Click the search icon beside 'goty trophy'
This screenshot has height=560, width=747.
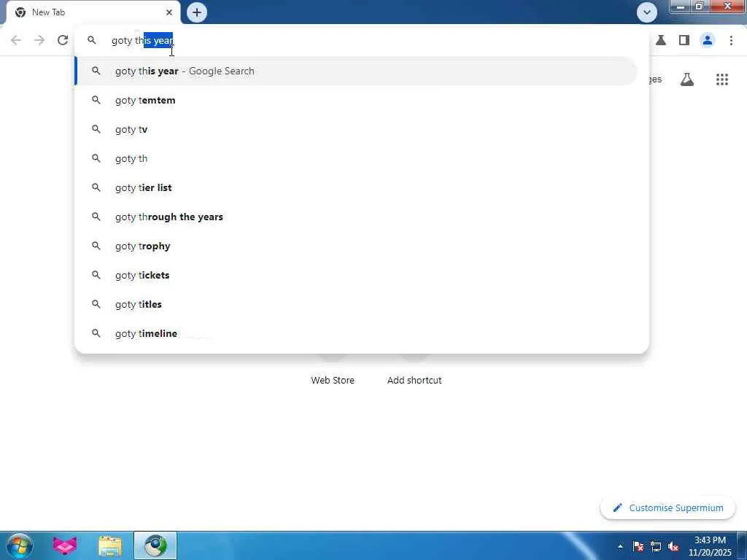click(96, 246)
